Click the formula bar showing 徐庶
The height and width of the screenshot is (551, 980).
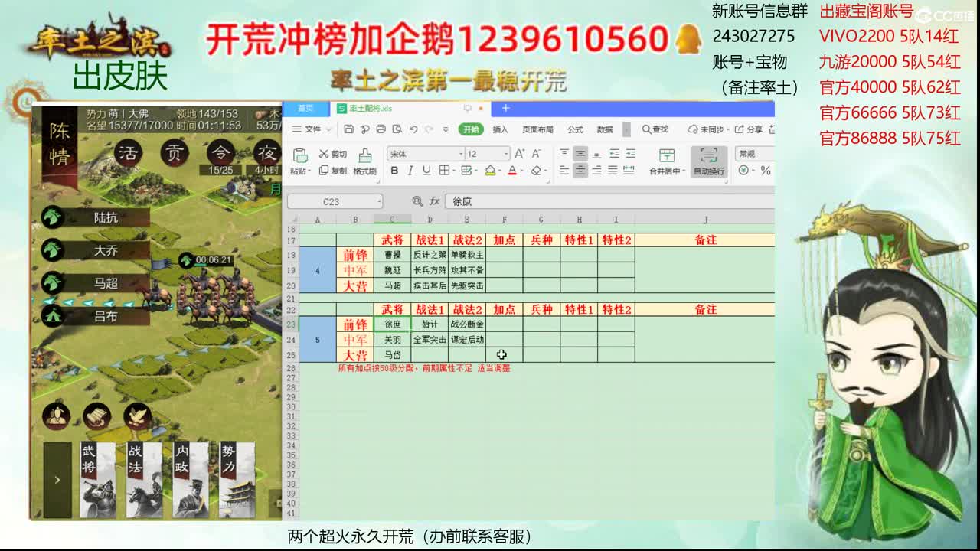click(x=609, y=201)
